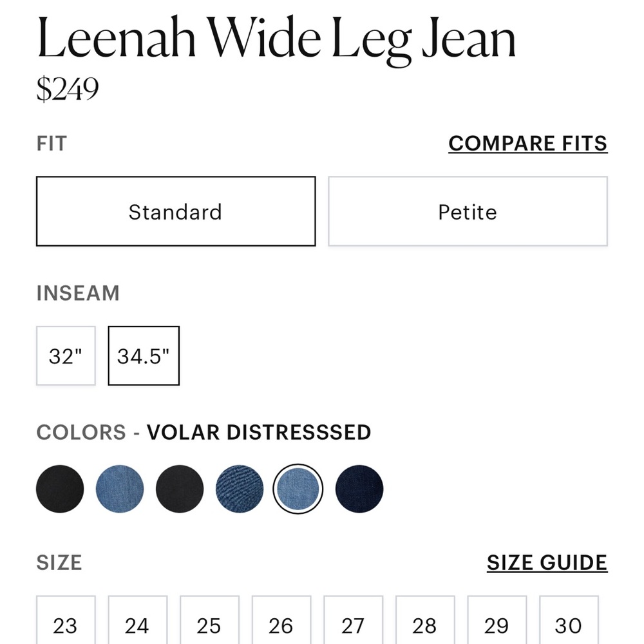Image resolution: width=644 pixels, height=644 pixels.
Task: Choose the second black wash color option
Action: [180, 489]
